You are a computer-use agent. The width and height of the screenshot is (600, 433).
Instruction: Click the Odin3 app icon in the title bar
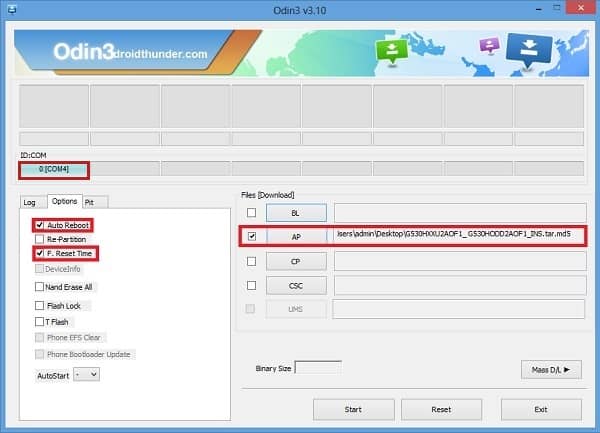tap(11, 9)
